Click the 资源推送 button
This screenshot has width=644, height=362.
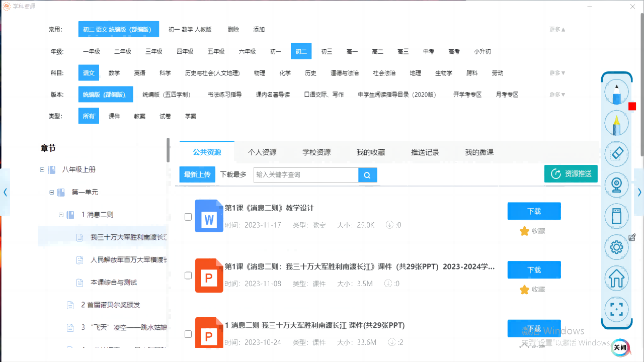571,173
